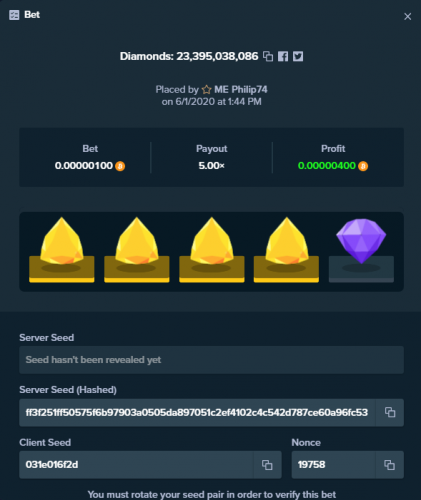This screenshot has width=421, height=500.
Task: Click the Bet list icon in header
Action: coord(14,15)
